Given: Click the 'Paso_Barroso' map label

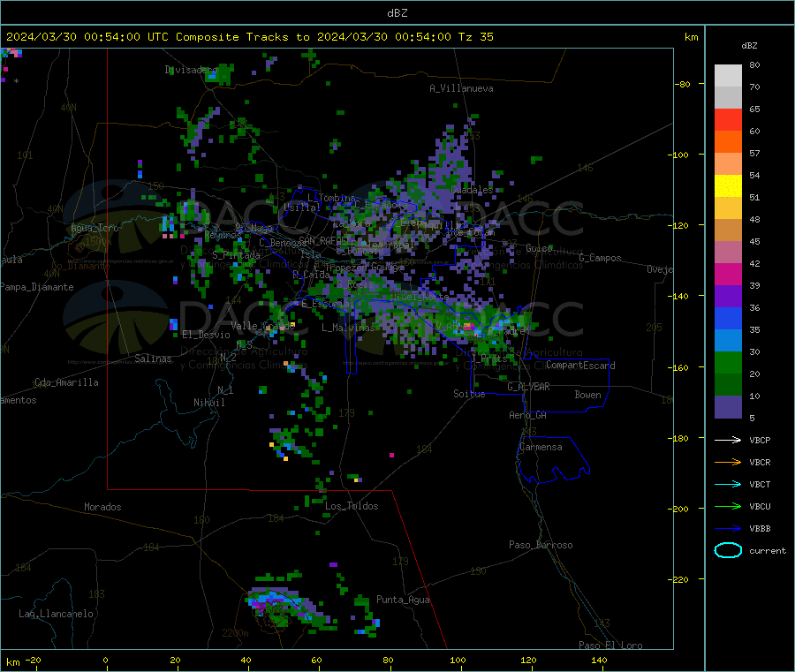Looking at the screenshot, I should 541,545.
